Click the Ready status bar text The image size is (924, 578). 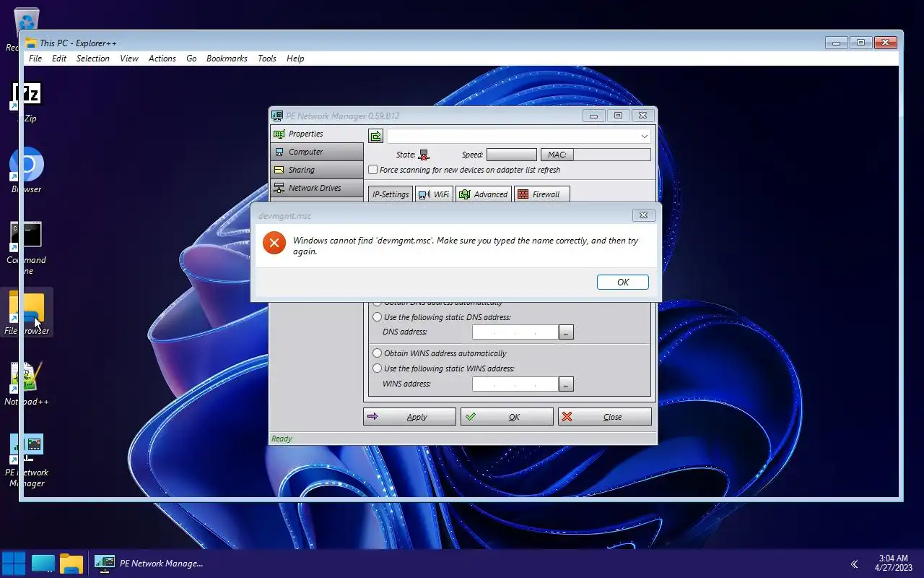[x=282, y=439]
